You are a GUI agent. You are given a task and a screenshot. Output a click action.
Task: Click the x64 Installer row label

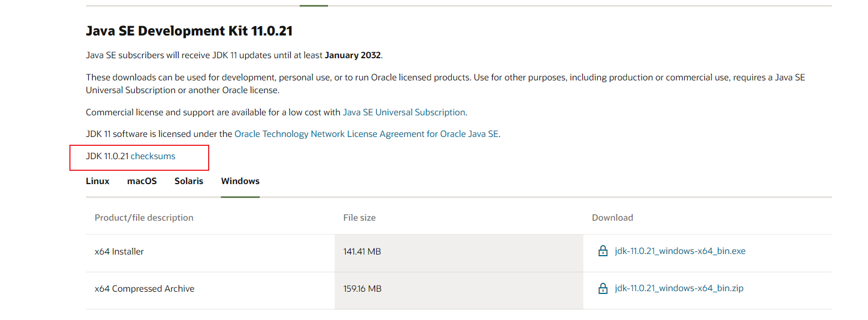[x=119, y=252]
